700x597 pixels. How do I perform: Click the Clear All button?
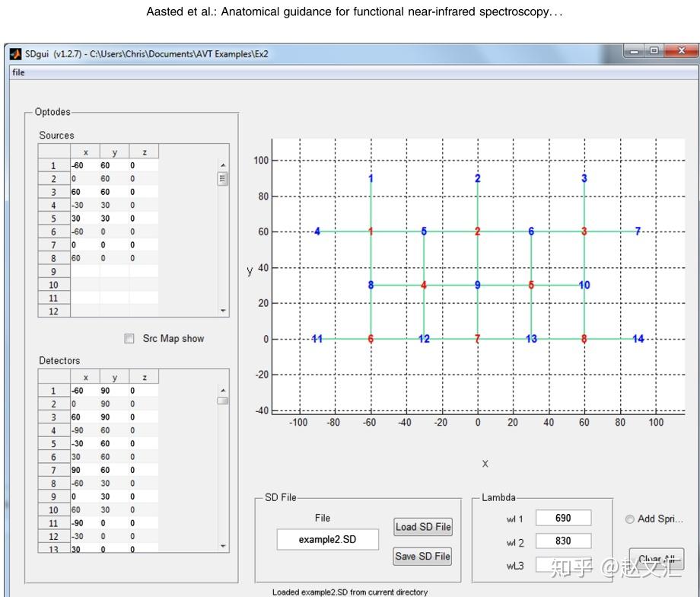pos(656,559)
